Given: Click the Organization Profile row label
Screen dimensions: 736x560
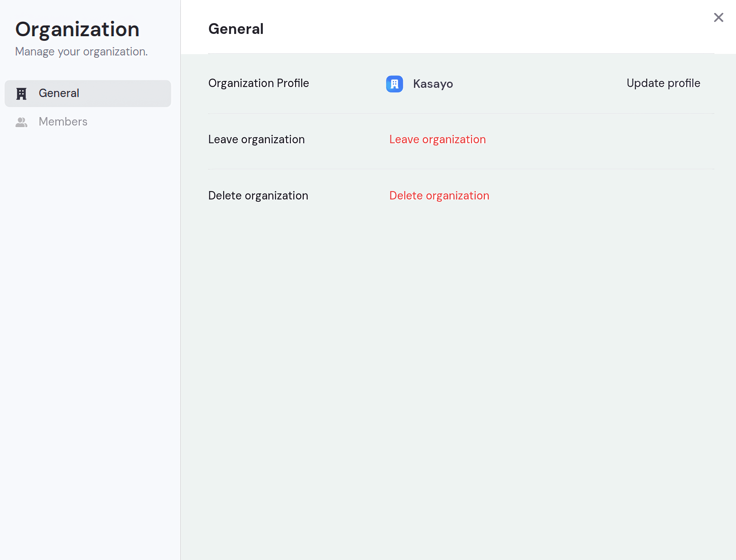Looking at the screenshot, I should coord(258,83).
